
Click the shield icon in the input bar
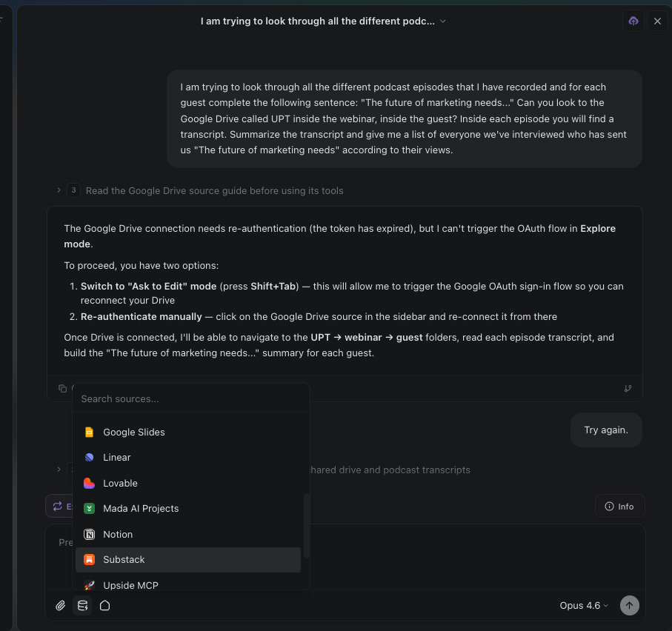104,605
